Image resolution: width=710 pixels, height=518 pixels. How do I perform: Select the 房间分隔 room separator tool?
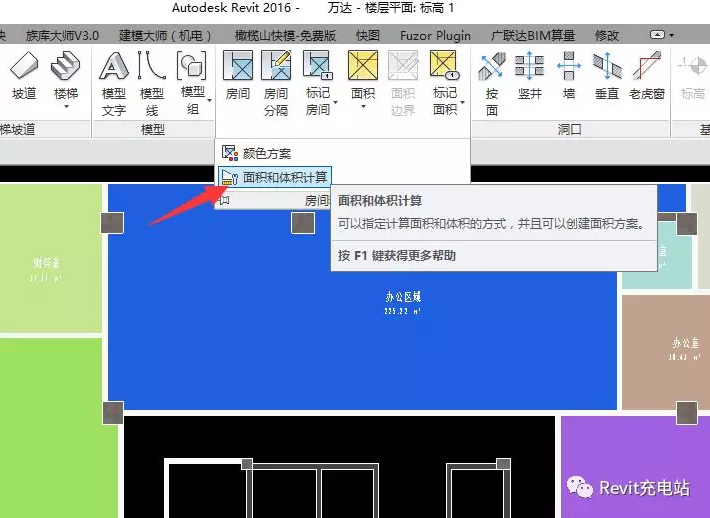click(x=276, y=83)
